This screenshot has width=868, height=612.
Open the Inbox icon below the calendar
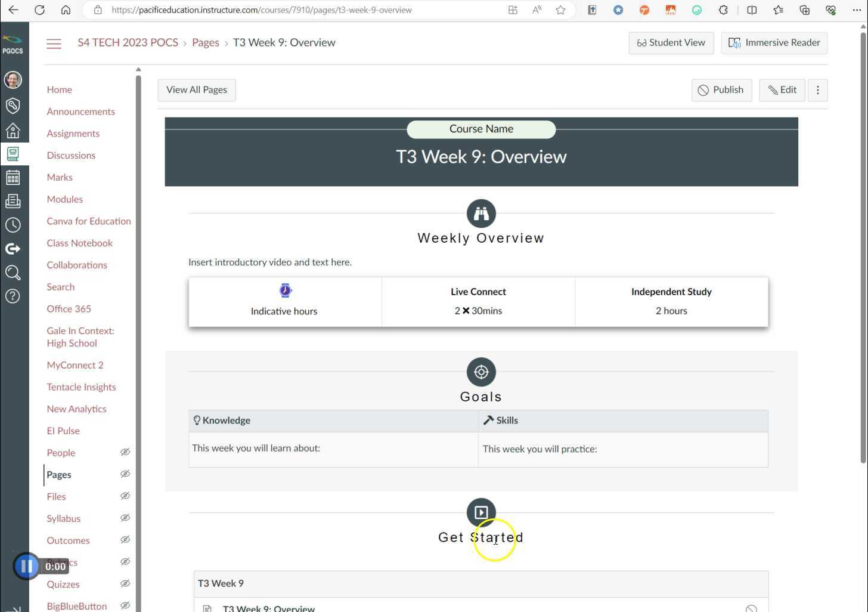click(x=13, y=201)
